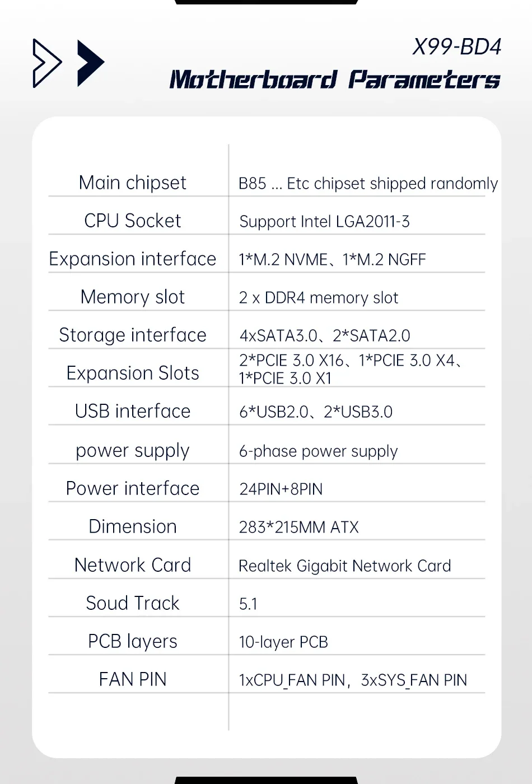Select the Soud Track label
This screenshot has width=532, height=784.
133,603
